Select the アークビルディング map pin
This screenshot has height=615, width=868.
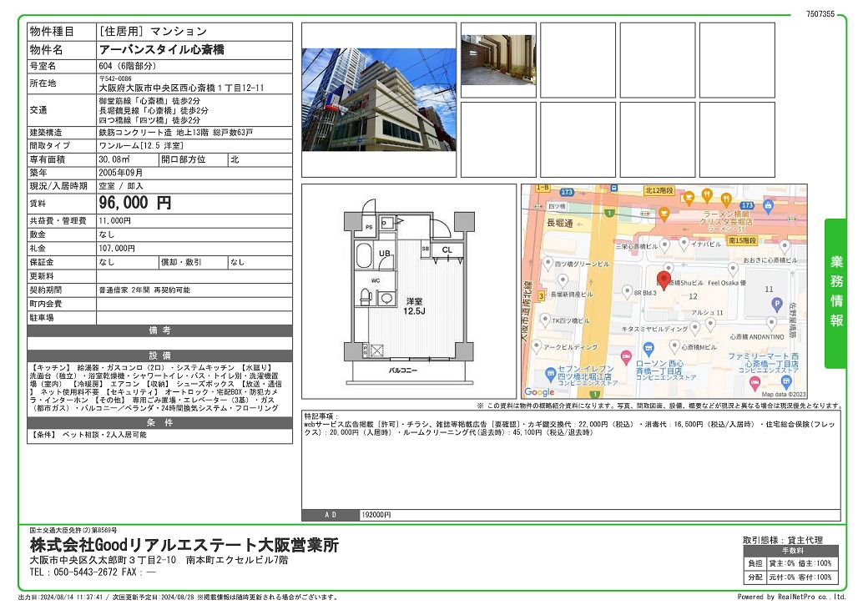coord(536,346)
